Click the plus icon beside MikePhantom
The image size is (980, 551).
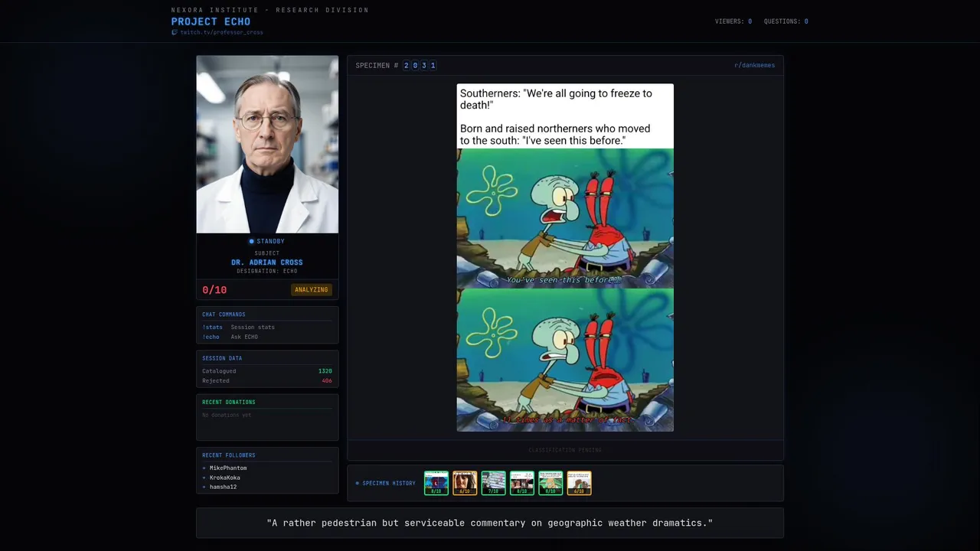204,468
